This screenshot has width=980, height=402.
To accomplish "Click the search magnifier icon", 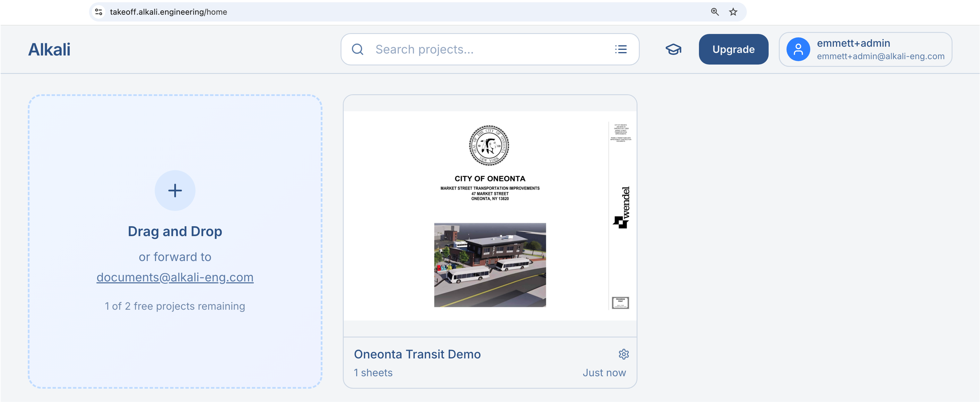I will point(357,49).
